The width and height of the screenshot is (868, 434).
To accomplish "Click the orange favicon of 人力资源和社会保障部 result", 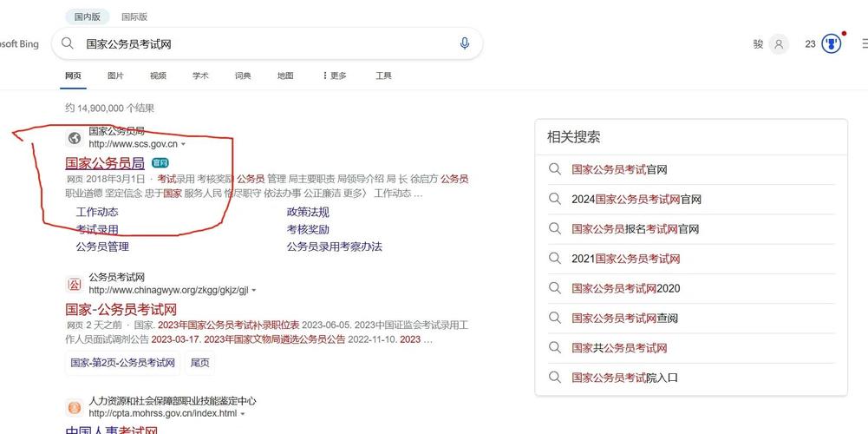I will pos(75,407).
